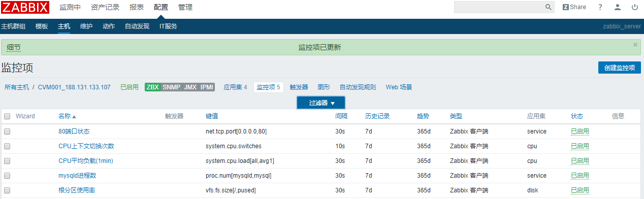Open the 触发器 tab link
Screen dimensions: 644x199
(x=299, y=87)
